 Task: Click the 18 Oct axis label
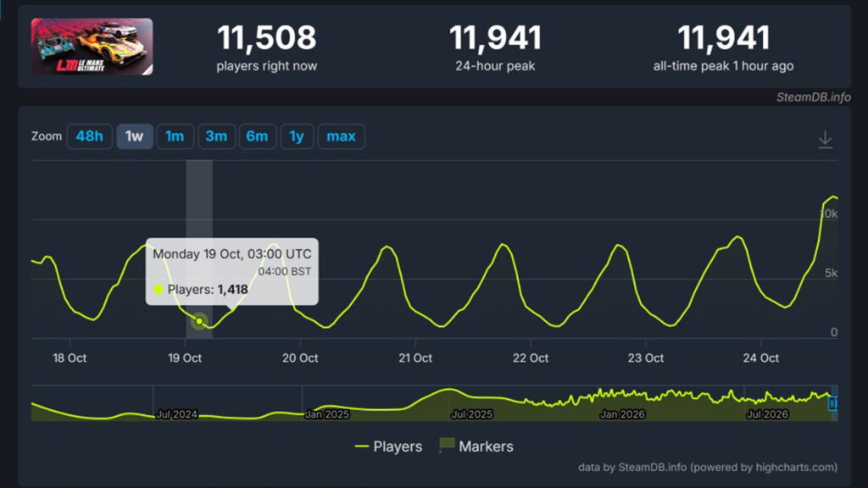[x=70, y=358]
